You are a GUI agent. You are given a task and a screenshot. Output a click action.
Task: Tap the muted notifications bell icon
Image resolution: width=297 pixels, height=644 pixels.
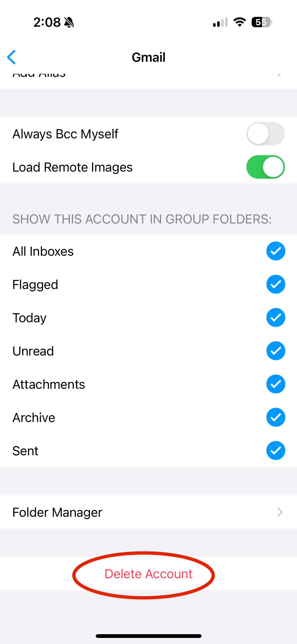(x=69, y=22)
